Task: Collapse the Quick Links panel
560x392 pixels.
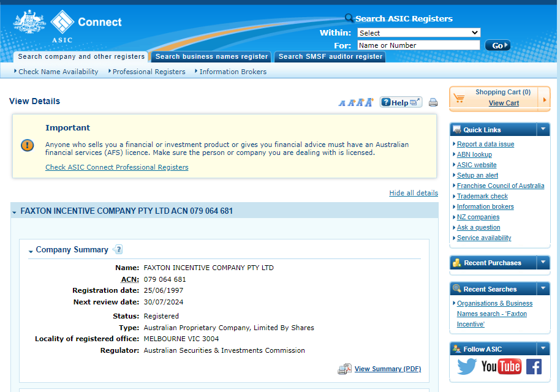Action: point(543,129)
